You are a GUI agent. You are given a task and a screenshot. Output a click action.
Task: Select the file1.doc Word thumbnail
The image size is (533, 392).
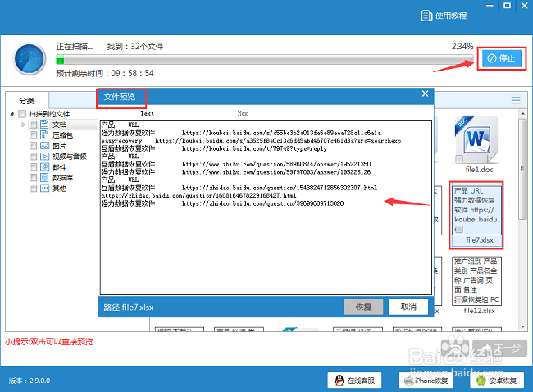pyautogui.click(x=476, y=139)
